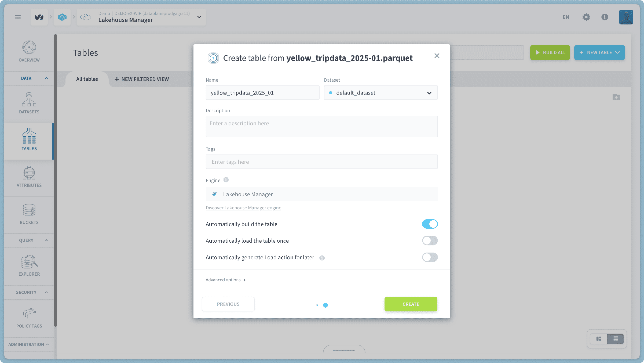The height and width of the screenshot is (363, 644).
Task: Click the upload icon in dialog title
Action: point(213,58)
